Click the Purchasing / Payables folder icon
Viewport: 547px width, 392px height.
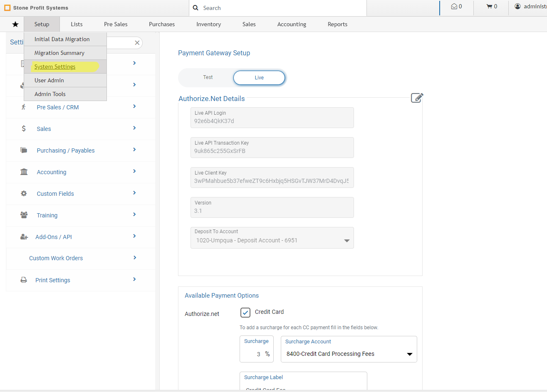point(24,150)
